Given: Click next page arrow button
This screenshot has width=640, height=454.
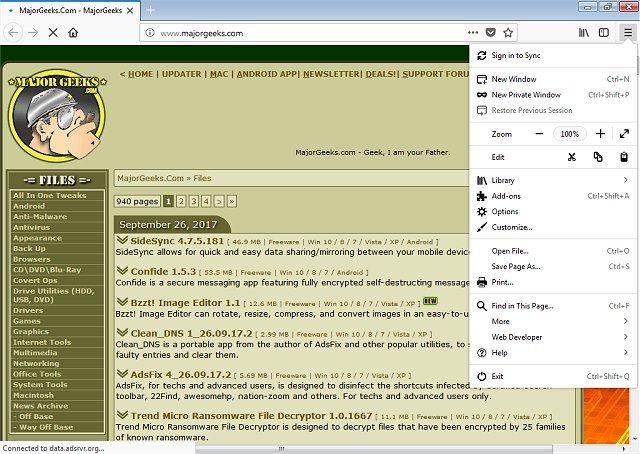Looking at the screenshot, I should [x=219, y=201].
